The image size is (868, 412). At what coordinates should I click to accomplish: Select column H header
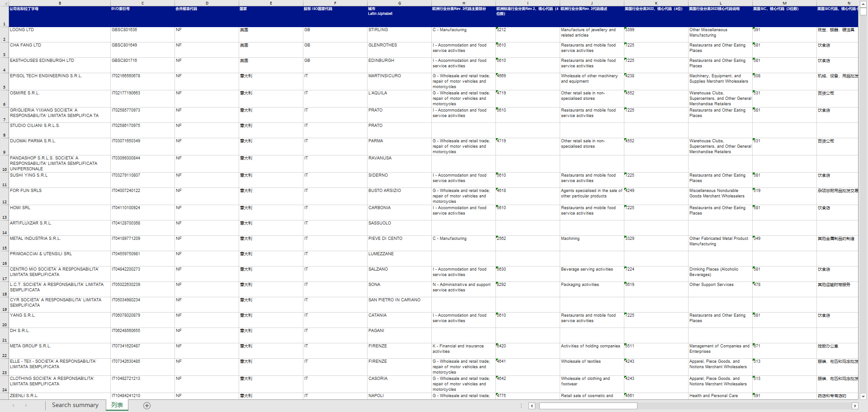[463, 3]
